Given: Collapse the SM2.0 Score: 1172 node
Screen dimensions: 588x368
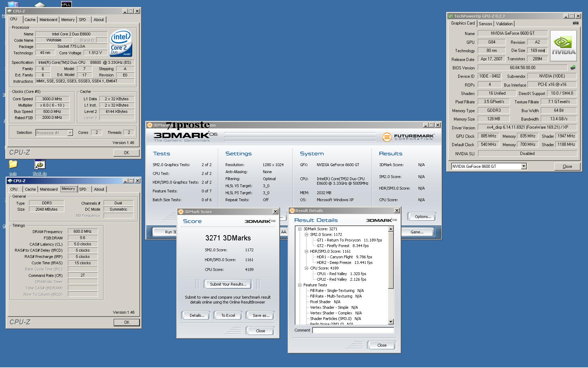Looking at the screenshot, I should (x=306, y=234).
